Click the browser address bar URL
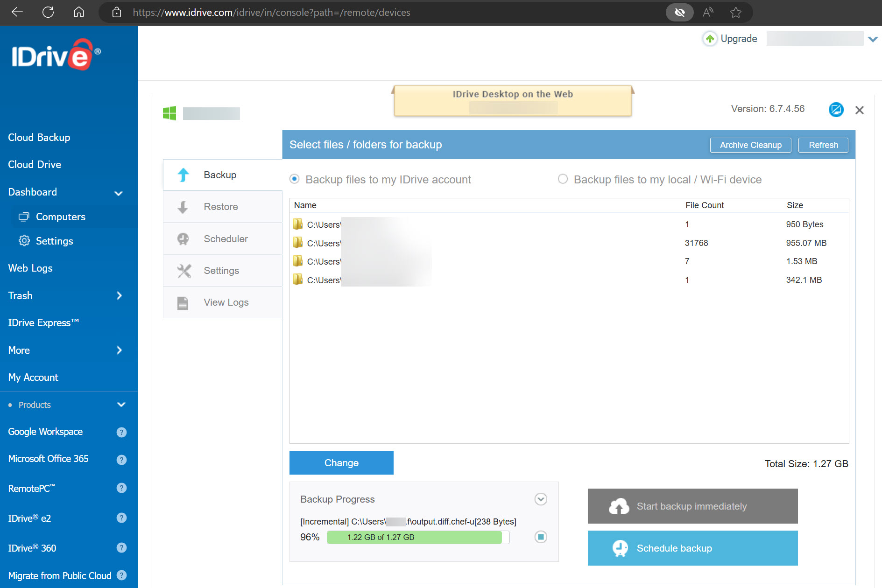This screenshot has height=588, width=882. (271, 13)
